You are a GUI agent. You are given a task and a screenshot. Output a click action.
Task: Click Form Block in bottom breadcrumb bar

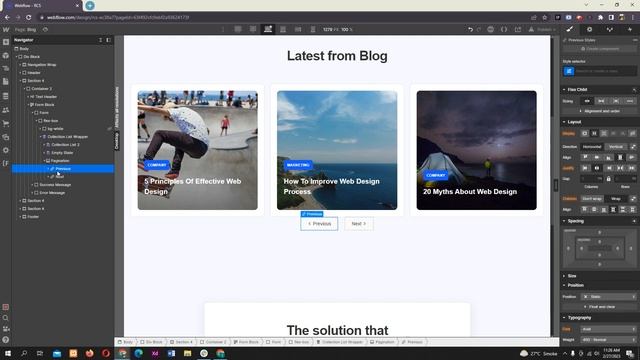click(x=246, y=342)
